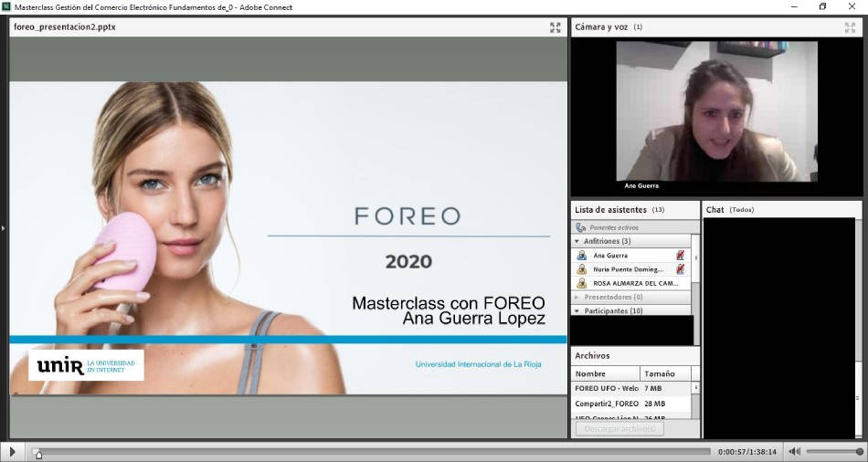Screen dimensions: 868x462
Task: Click the Cámara y voz pod title
Action: click(x=601, y=27)
